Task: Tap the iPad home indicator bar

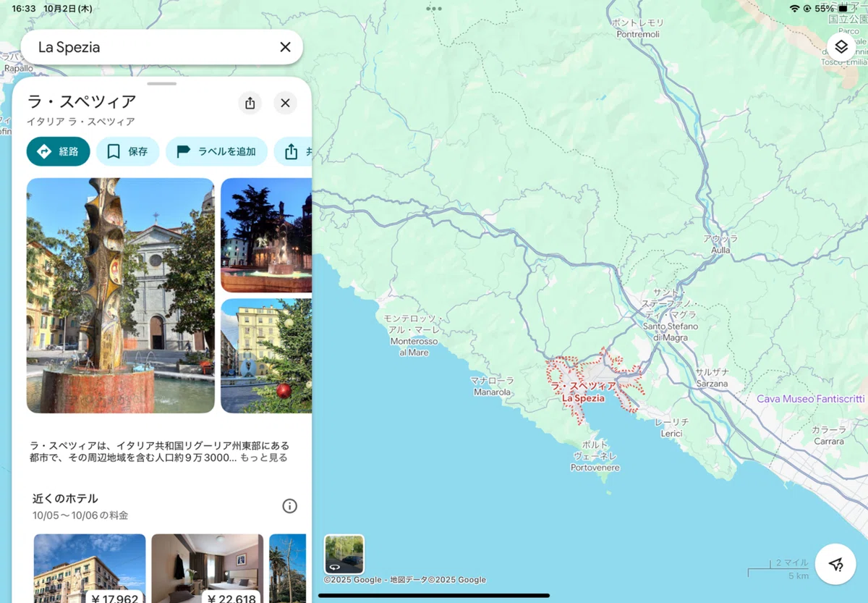Action: click(x=434, y=596)
